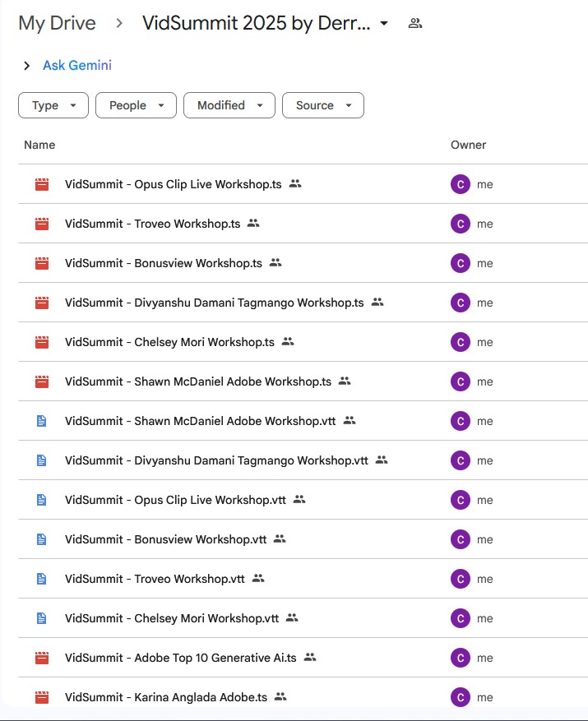The height and width of the screenshot is (721, 588).
Task: Sort files by the Name column header
Action: pyautogui.click(x=39, y=145)
